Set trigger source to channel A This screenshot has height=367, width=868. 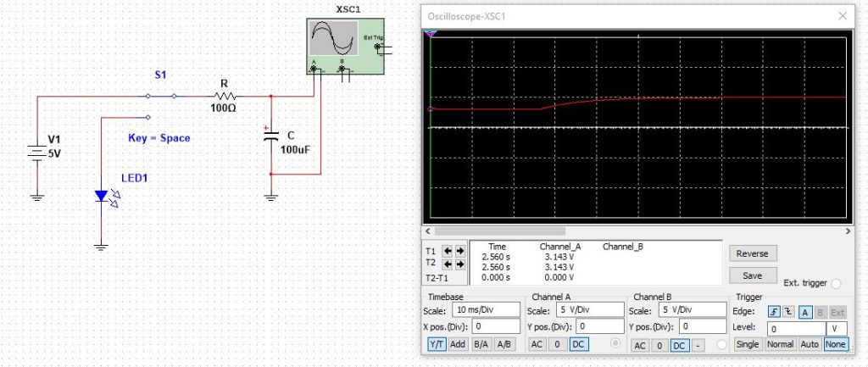805,312
